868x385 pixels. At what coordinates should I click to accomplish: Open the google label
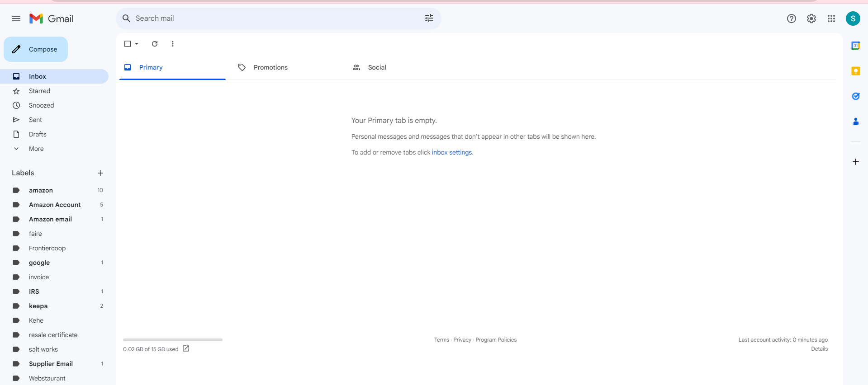tap(54, 263)
